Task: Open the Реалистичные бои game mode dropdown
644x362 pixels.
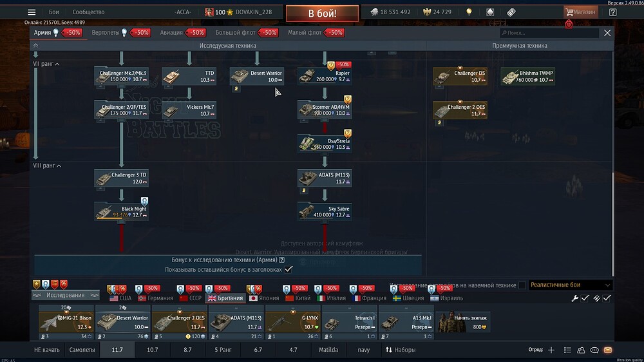Action: point(570,285)
